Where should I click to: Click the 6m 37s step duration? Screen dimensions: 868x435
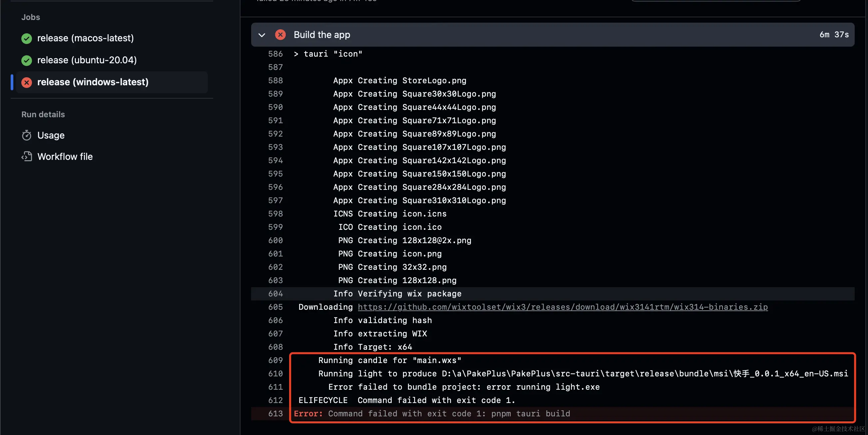(x=834, y=35)
